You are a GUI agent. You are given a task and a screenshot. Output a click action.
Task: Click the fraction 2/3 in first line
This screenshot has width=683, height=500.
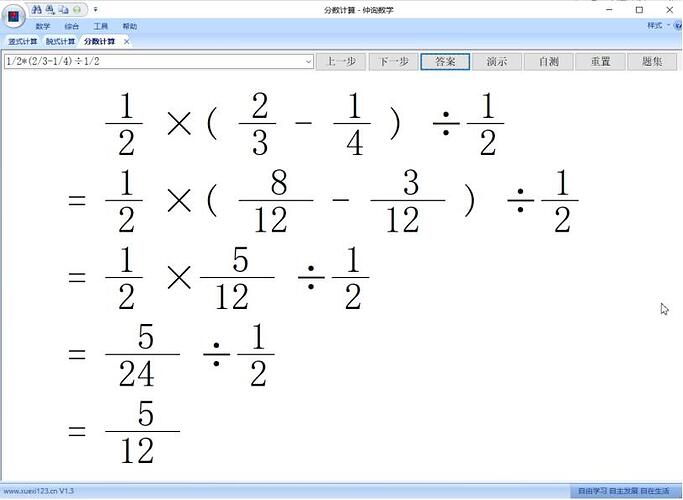257,124
